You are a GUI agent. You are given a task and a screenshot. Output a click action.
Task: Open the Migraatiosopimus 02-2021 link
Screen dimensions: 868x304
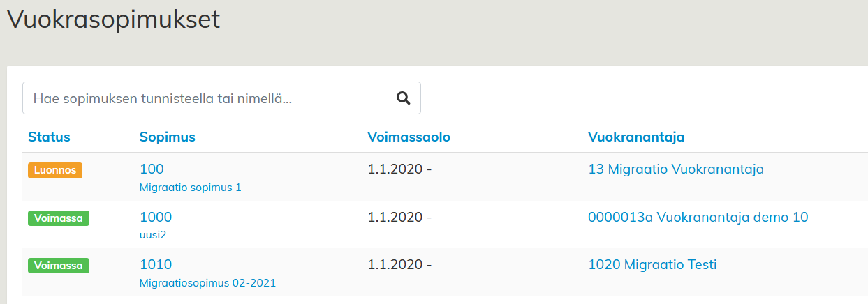[207, 283]
